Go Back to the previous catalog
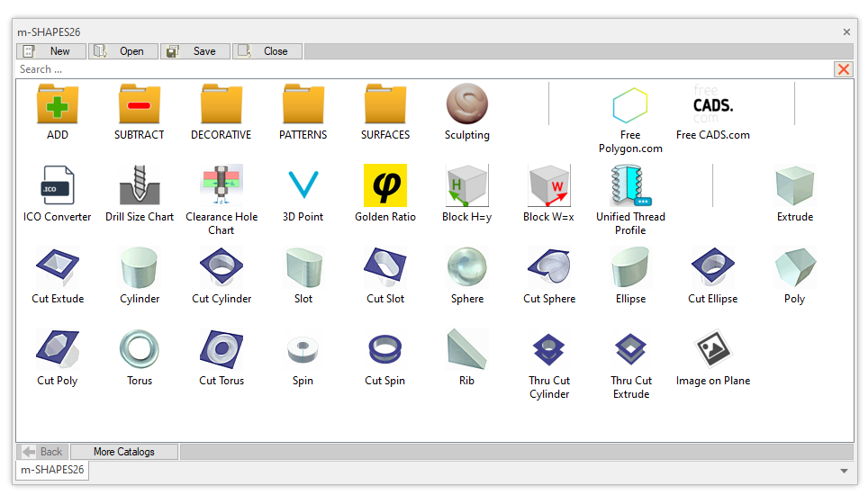Screen dimensions: 868x495 pyautogui.click(x=42, y=452)
